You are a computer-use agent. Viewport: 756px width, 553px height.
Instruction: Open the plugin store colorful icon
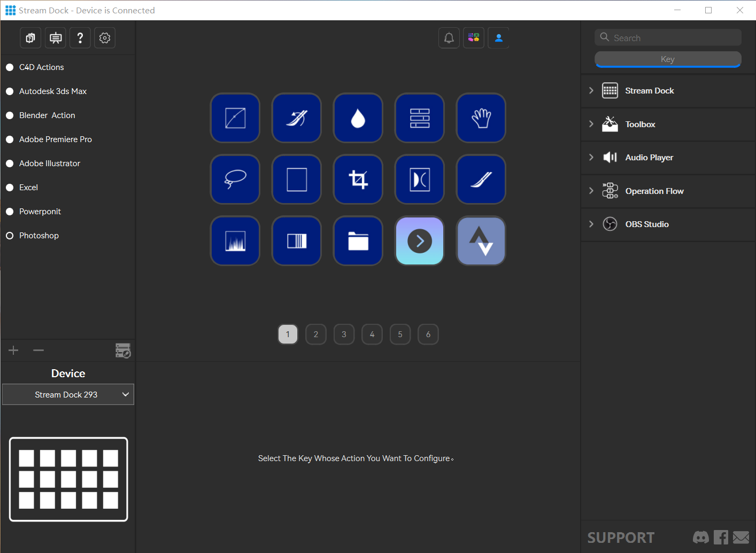(474, 38)
